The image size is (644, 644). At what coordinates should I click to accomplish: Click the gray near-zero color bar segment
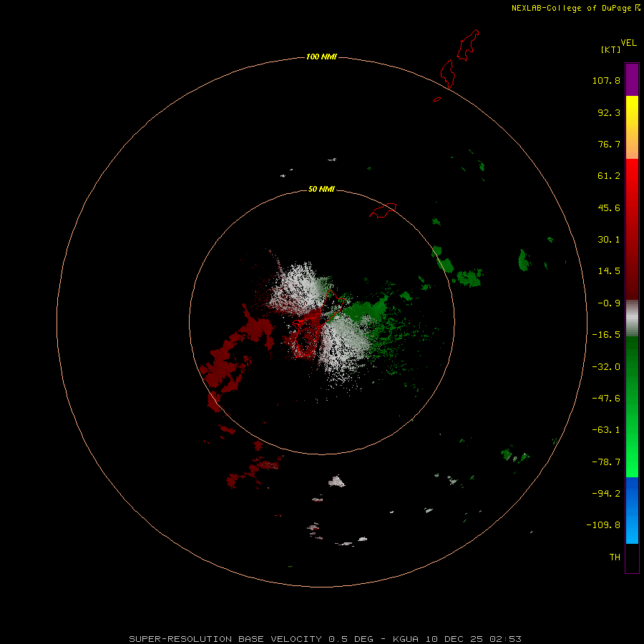point(632,318)
